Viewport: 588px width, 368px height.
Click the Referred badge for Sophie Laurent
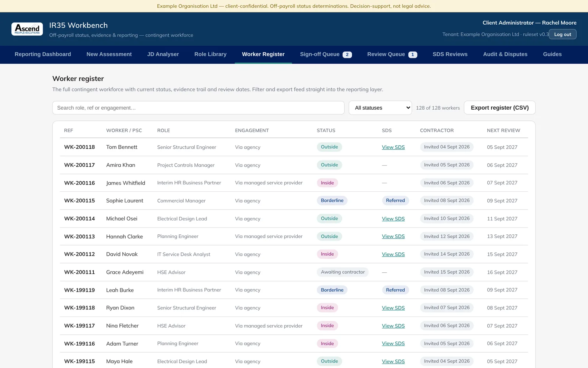pos(395,201)
